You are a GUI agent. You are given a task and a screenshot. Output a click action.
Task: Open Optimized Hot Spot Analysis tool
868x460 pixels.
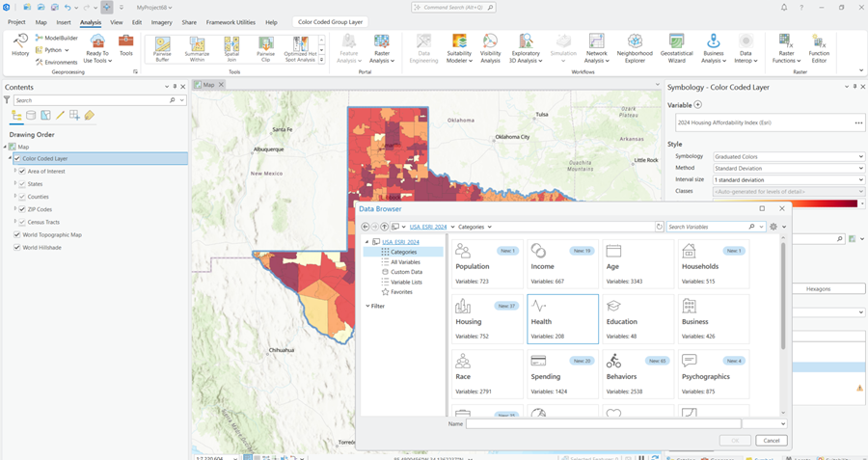tap(300, 49)
